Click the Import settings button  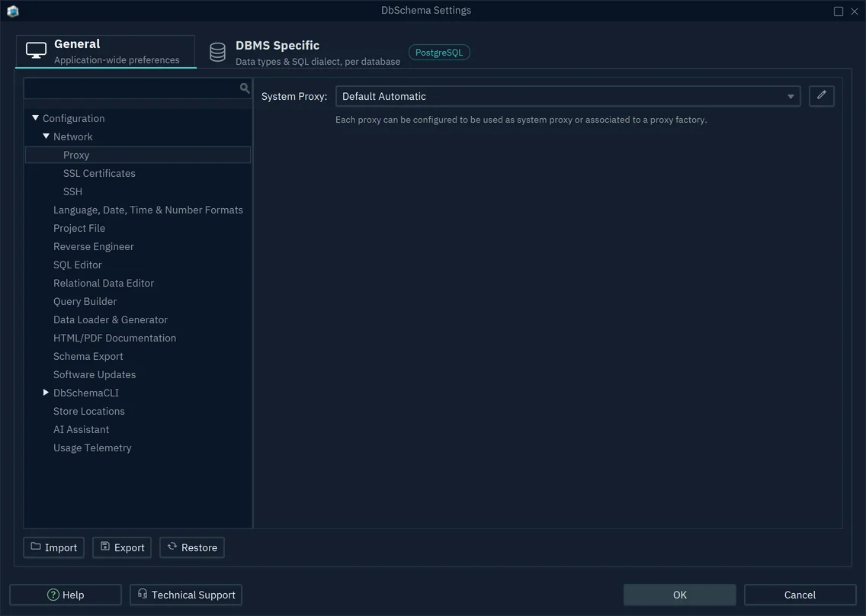[53, 547]
